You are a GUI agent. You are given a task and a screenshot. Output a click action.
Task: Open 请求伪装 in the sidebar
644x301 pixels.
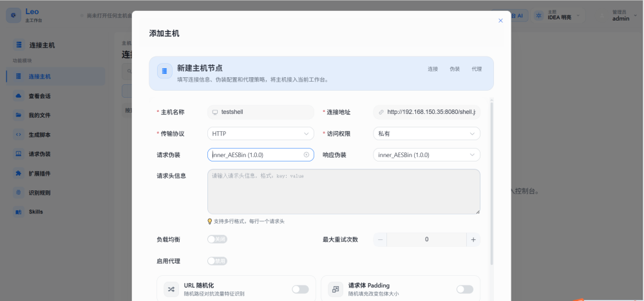click(x=55, y=154)
